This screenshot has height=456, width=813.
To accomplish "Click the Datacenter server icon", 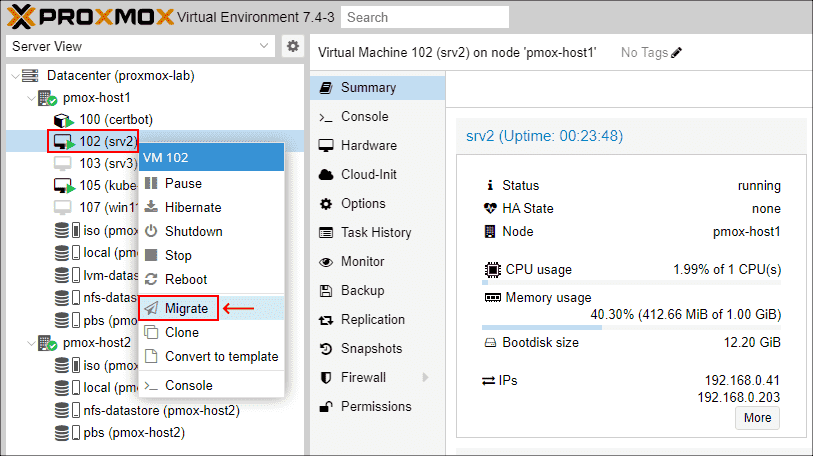I will point(31,76).
